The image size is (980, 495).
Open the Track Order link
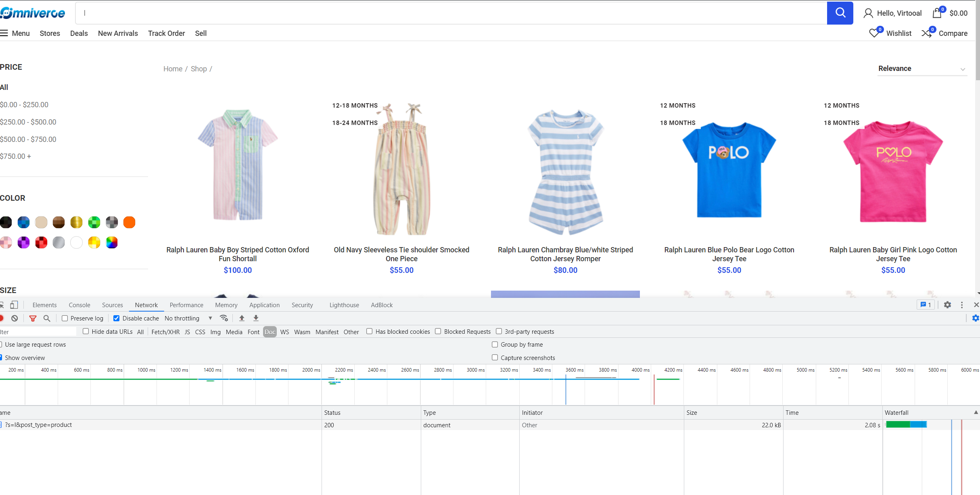(x=166, y=33)
